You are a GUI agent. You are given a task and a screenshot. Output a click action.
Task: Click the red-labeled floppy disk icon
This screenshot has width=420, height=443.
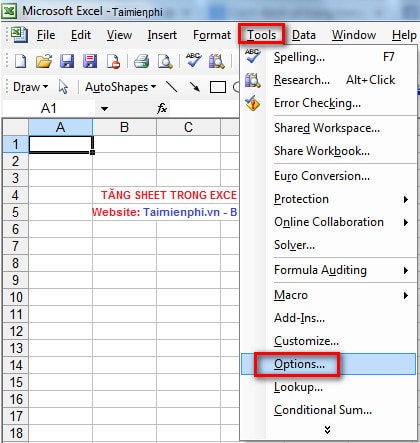pyautogui.click(x=90, y=62)
